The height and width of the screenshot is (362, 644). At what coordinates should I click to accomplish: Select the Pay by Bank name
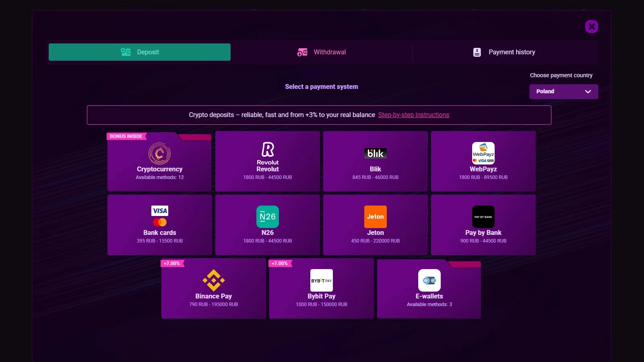click(483, 233)
